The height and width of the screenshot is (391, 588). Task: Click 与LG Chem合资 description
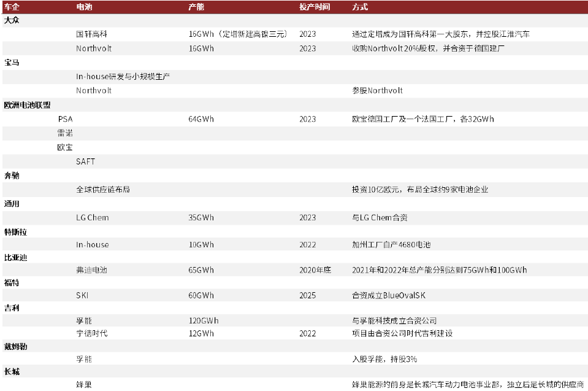pyautogui.click(x=380, y=218)
